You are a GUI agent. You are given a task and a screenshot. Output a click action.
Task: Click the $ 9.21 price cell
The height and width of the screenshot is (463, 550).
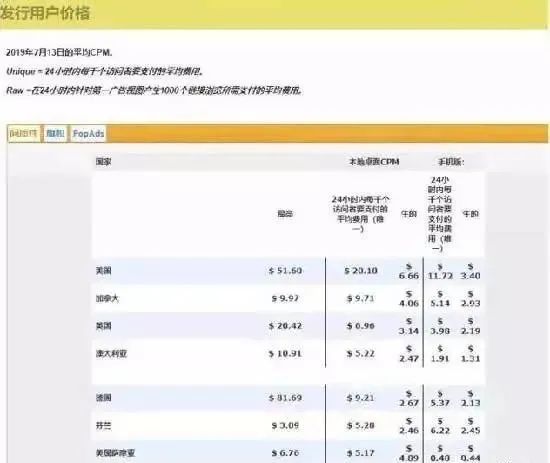click(x=361, y=398)
